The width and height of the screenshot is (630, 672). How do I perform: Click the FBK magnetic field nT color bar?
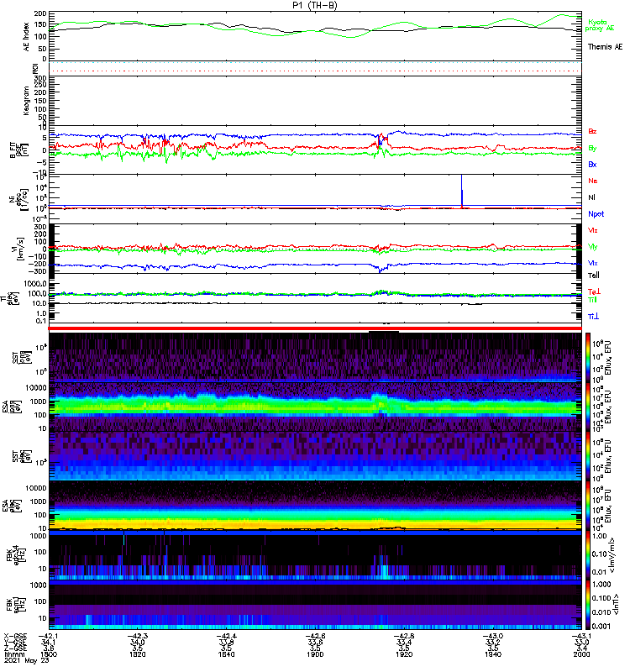[588, 605]
